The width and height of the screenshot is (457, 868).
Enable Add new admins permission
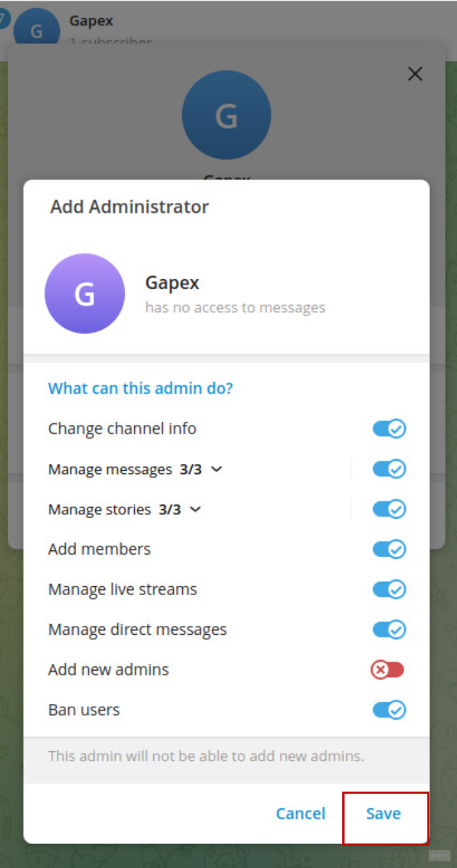coord(387,670)
